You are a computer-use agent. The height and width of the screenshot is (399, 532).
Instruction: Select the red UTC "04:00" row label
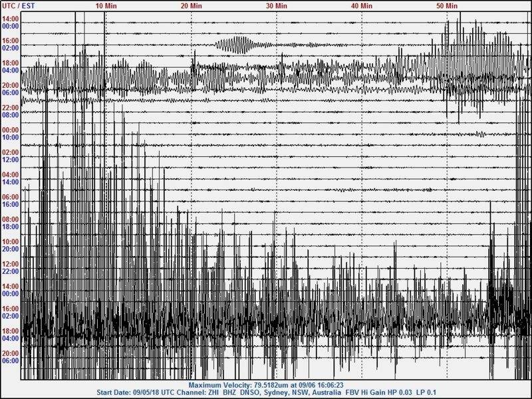(x=11, y=175)
